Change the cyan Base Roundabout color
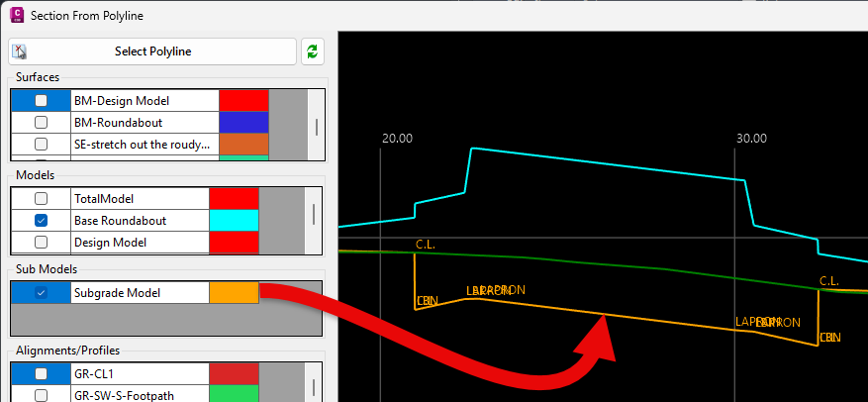 click(x=234, y=220)
